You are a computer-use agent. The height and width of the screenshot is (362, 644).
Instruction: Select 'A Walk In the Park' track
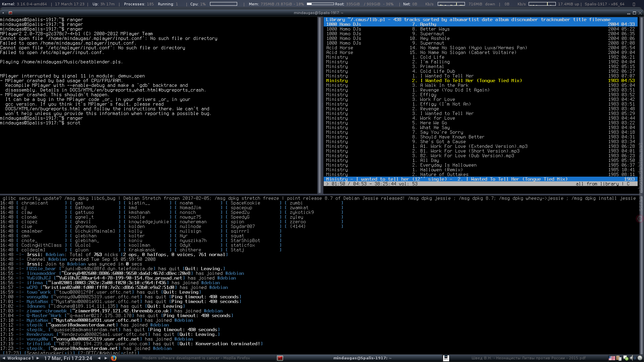tap(480, 85)
